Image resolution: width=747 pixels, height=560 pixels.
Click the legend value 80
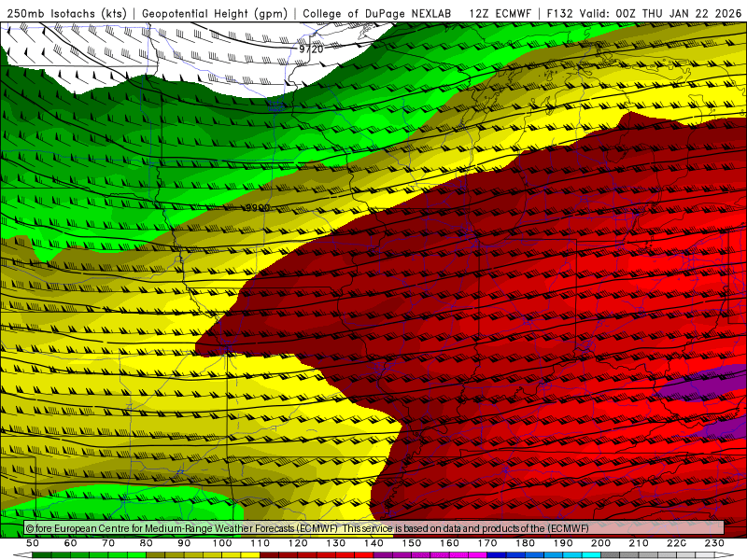[147, 543]
